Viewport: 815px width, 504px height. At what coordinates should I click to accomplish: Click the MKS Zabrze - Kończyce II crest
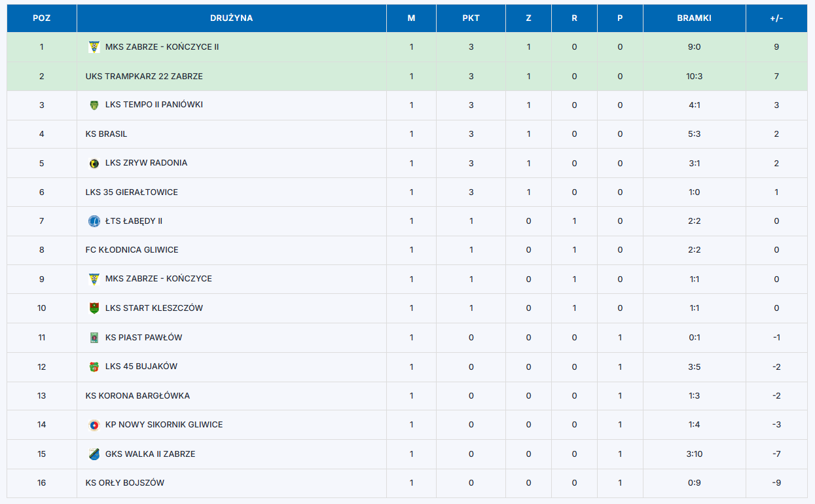point(94,47)
